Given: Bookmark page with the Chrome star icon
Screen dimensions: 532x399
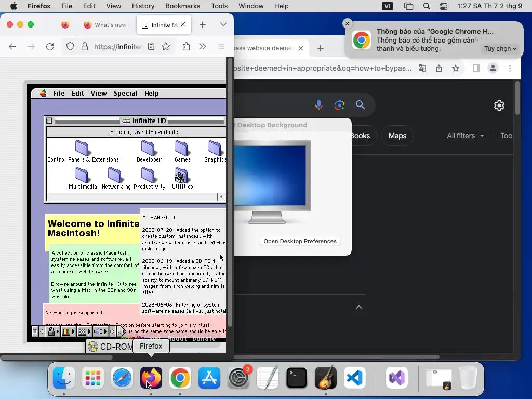Looking at the screenshot, I should point(456,69).
